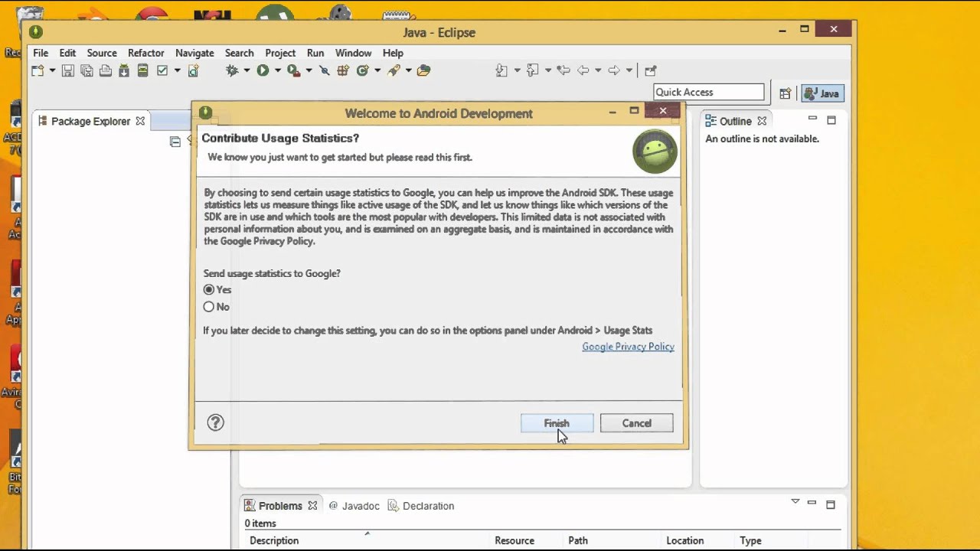Click the Android Lint check icon
The image size is (980, 551).
162,70
